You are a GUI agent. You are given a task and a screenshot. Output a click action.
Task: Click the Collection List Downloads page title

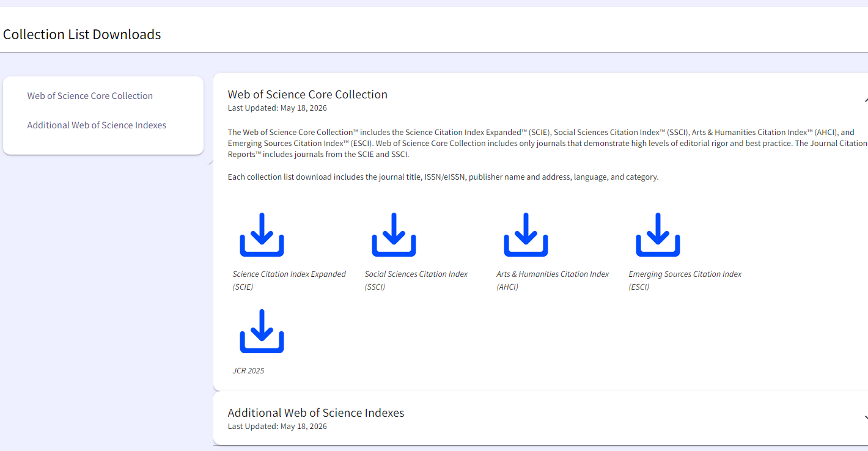82,34
